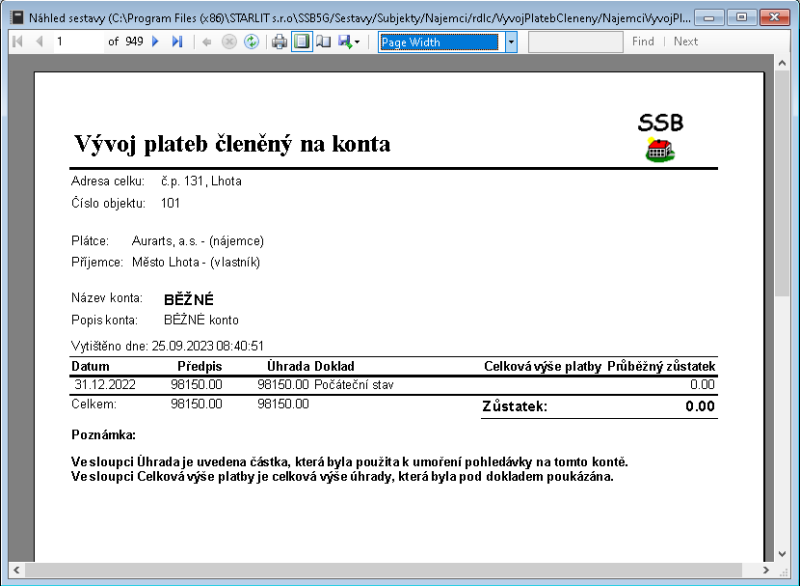Click the find text search box
800x586 pixels.
point(574,42)
